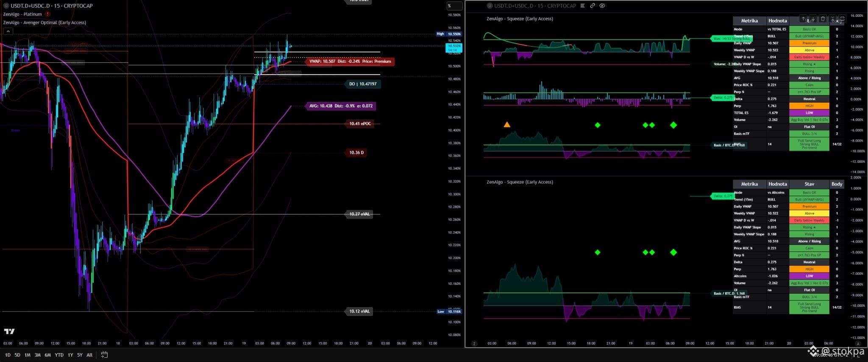Click the orange HIGH cell in the lower table
This screenshot has width=868, height=362.
click(x=809, y=269)
